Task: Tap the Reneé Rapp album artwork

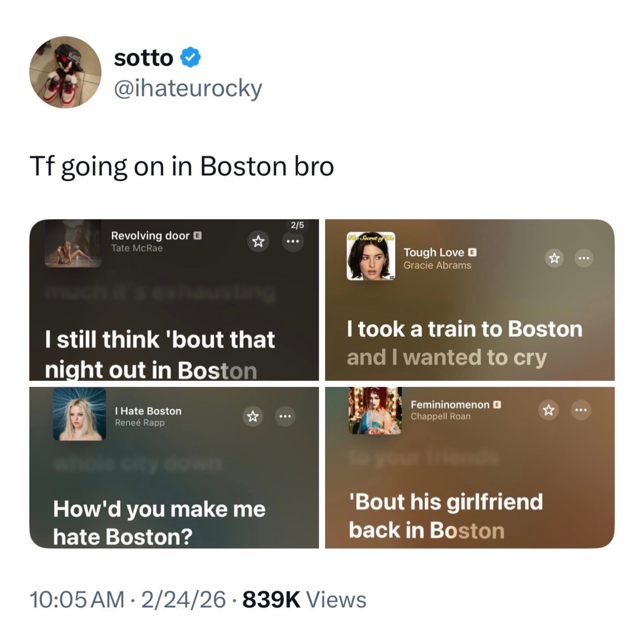Action: click(79, 414)
